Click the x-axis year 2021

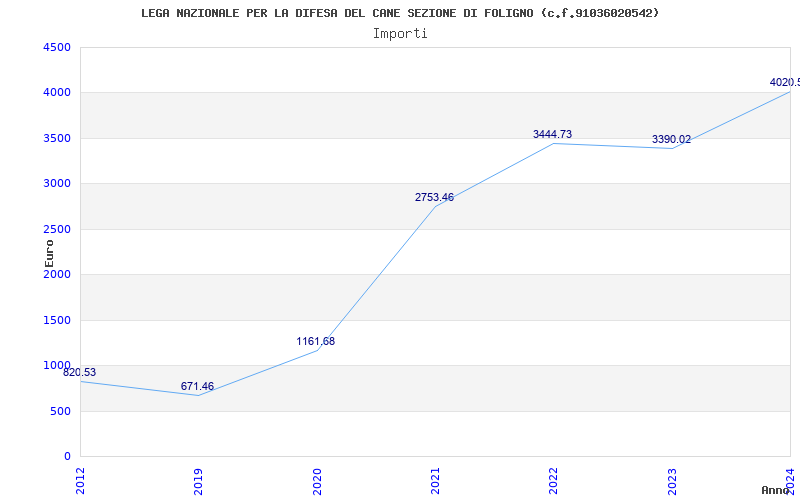point(435,481)
